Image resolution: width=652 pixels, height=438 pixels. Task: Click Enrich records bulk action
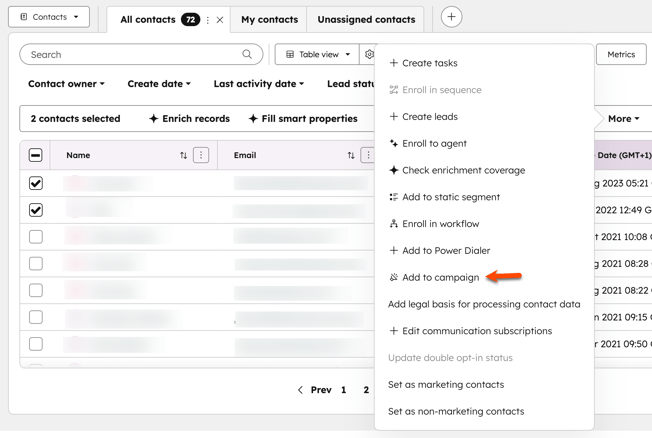pos(189,119)
